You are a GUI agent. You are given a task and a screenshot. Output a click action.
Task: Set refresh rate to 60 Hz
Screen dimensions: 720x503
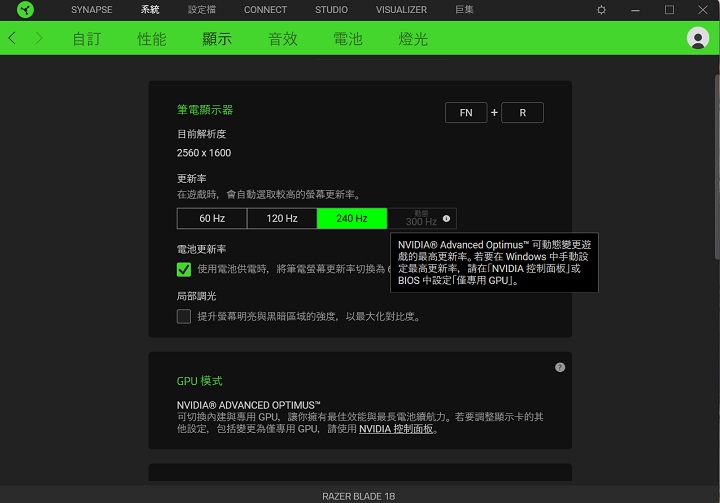click(212, 219)
